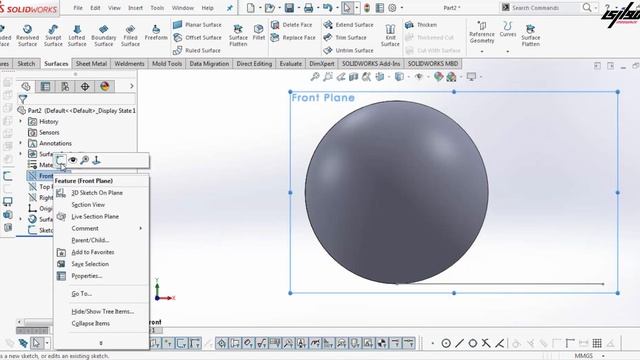640x360 pixels.
Task: Click the filter icon above the feature tree
Action: (x=23, y=99)
